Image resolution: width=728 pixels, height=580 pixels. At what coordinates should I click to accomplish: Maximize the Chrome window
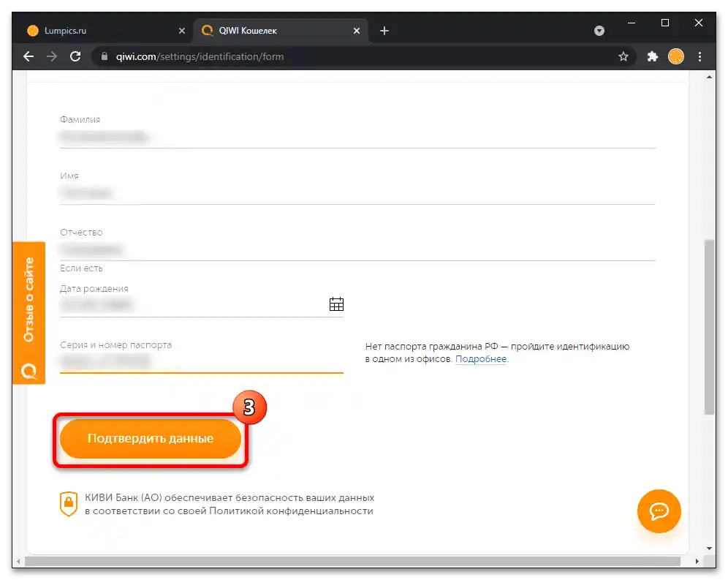665,23
